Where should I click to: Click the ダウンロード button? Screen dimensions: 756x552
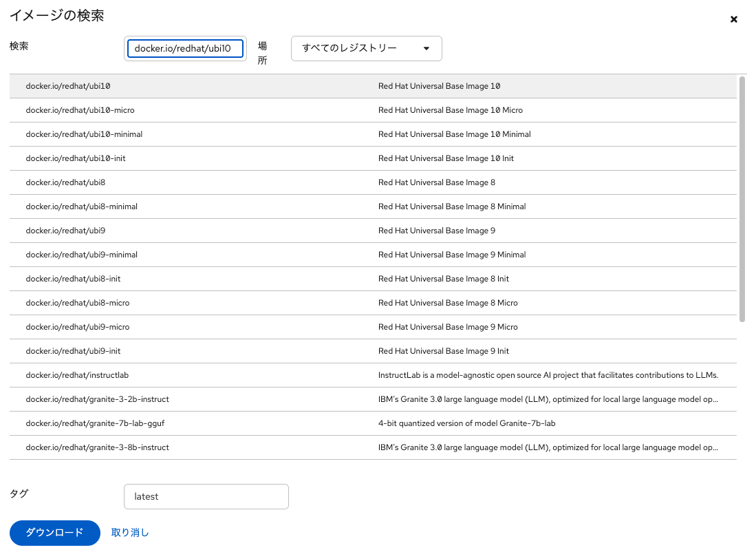click(55, 532)
